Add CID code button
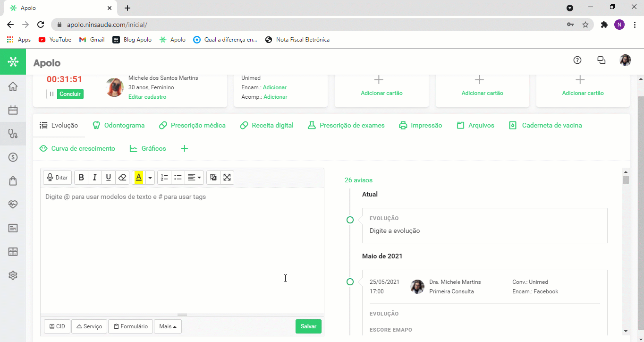644x342 pixels. 57,326
